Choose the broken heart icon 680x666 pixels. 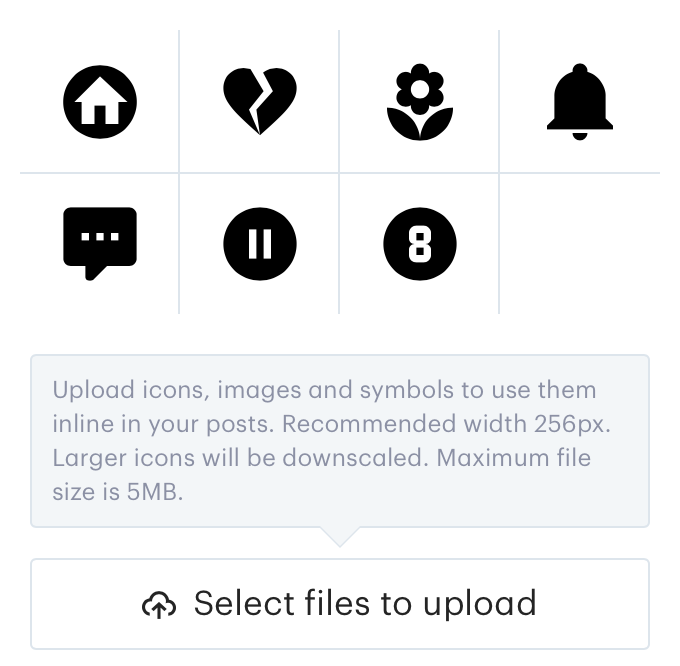coord(260,101)
